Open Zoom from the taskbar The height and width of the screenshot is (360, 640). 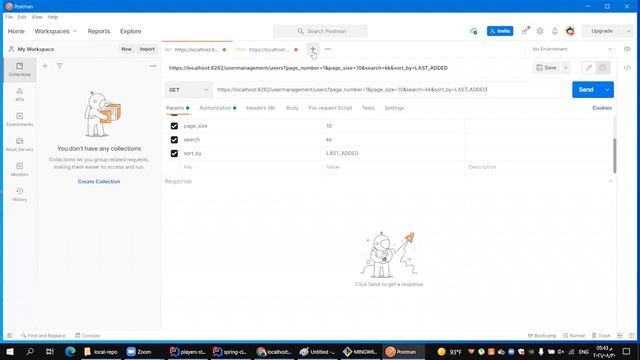(139, 351)
